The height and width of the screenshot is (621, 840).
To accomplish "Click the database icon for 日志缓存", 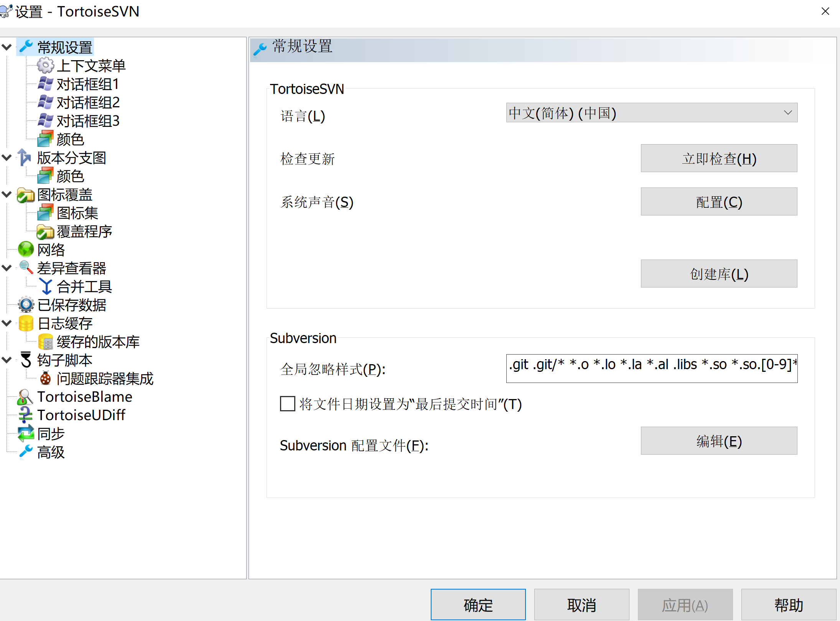I will point(26,323).
